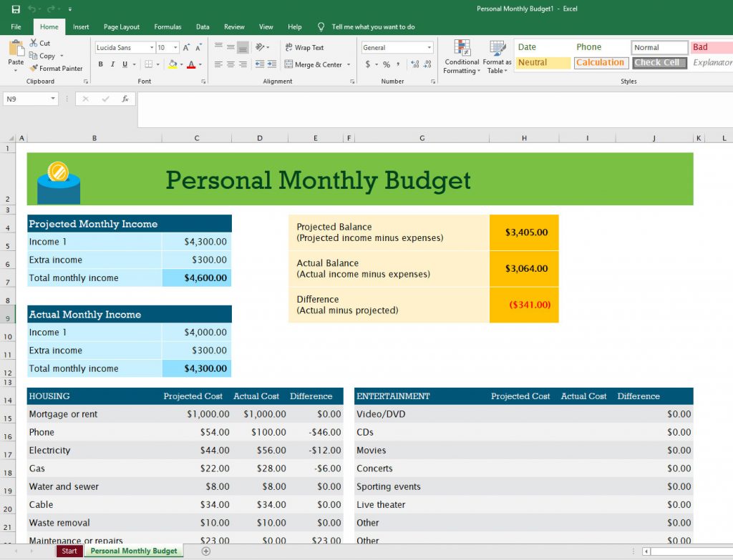733x560 pixels.
Task: Click the Redo arrow icon
Action: [x=51, y=9]
